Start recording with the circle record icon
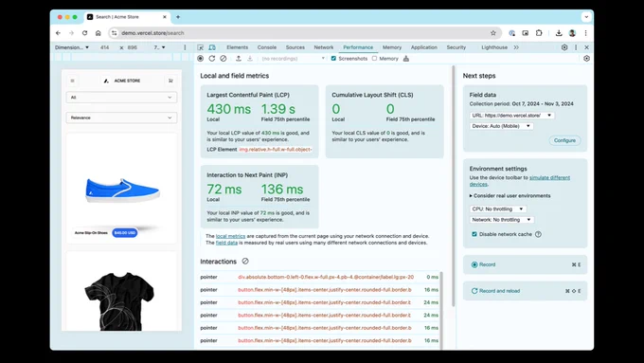This screenshot has width=644, height=363. [201, 59]
